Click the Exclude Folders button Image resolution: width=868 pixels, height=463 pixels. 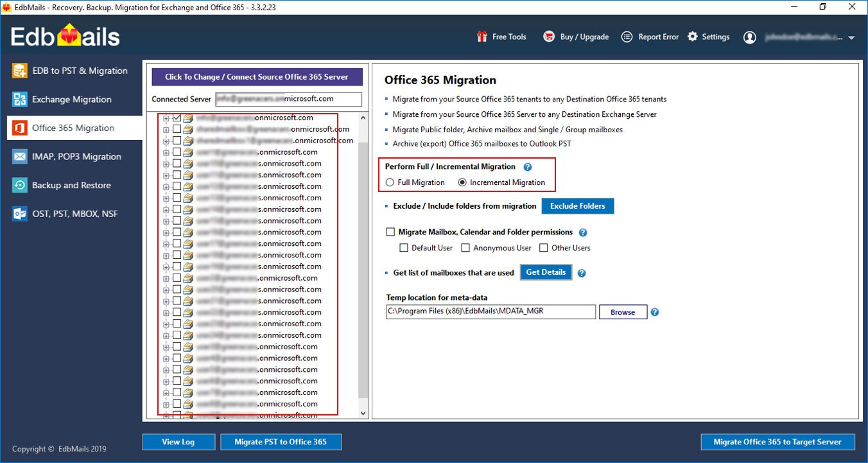pyautogui.click(x=578, y=206)
